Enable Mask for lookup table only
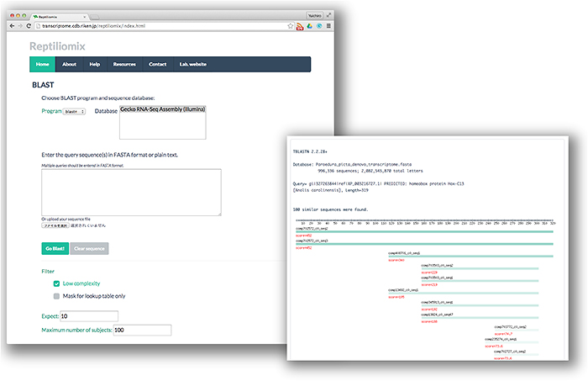Viewport: 588px width, 381px height. pos(56,296)
